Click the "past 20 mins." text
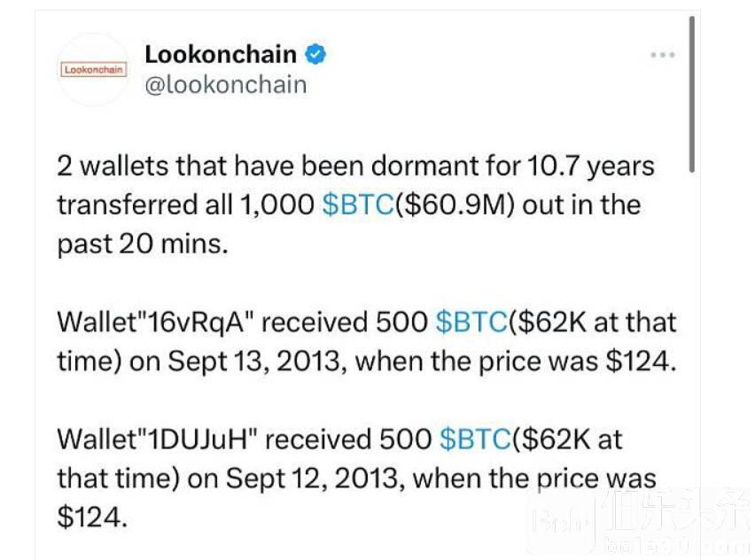Screen dimensions: 755x560 143,244
